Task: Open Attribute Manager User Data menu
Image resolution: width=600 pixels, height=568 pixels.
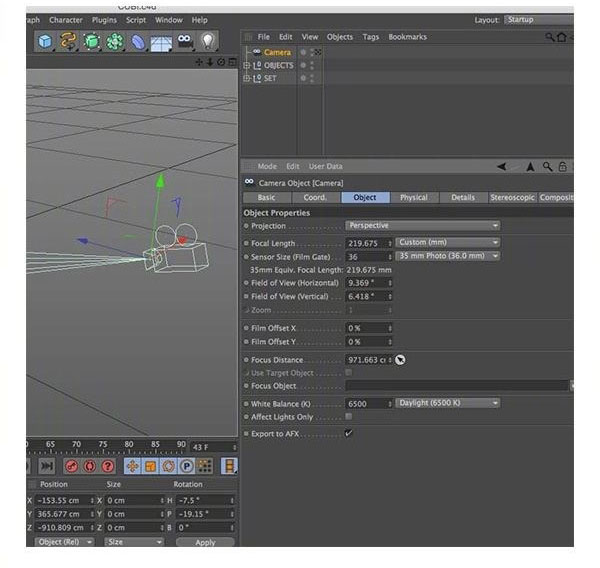Action: click(326, 166)
